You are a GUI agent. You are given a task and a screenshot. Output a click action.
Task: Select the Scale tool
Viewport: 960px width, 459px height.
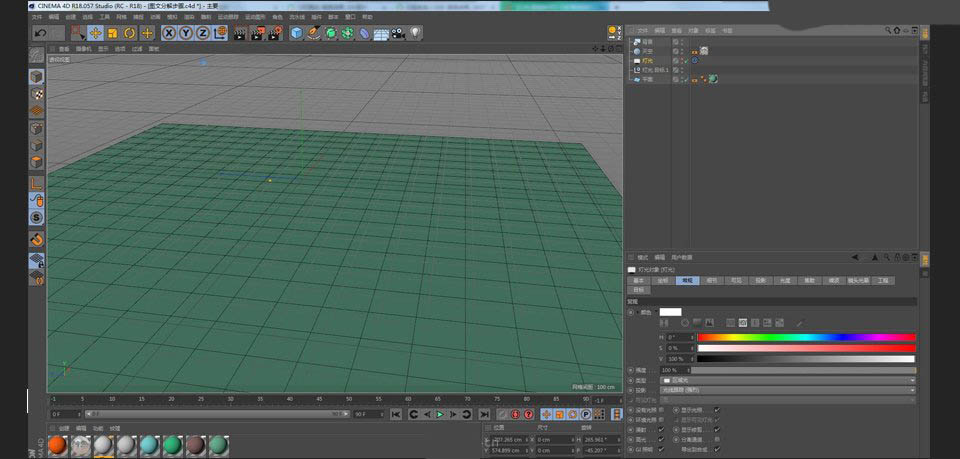[x=113, y=33]
